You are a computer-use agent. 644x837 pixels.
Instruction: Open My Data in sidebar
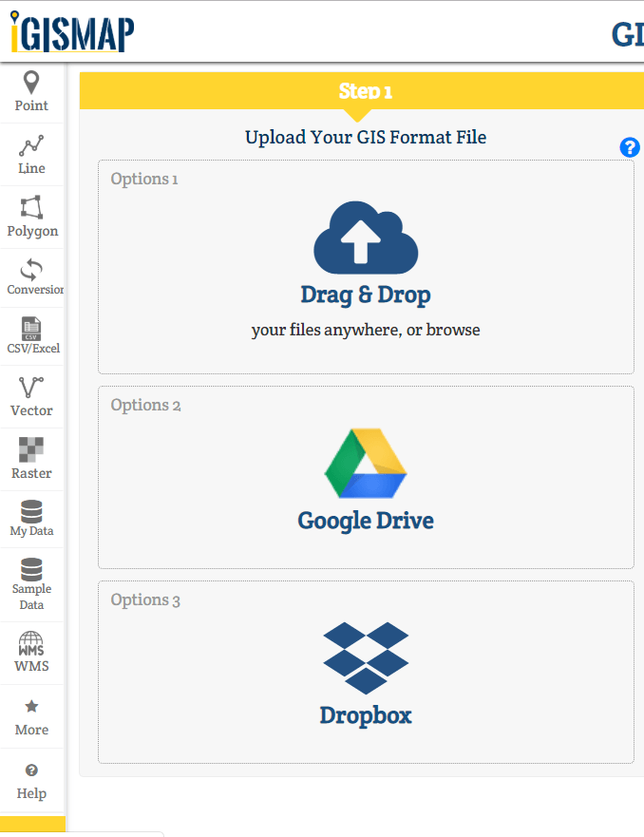pyautogui.click(x=31, y=520)
